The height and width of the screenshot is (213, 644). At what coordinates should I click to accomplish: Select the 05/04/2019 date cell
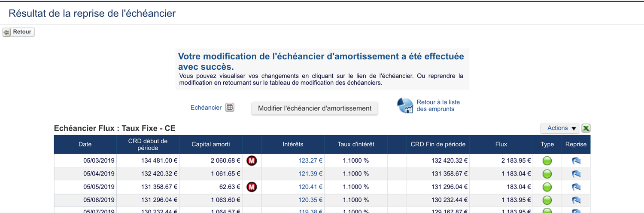point(85,174)
